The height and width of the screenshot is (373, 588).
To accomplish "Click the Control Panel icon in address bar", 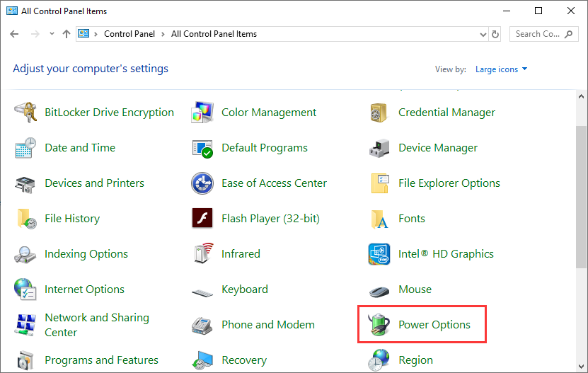I will [x=83, y=34].
